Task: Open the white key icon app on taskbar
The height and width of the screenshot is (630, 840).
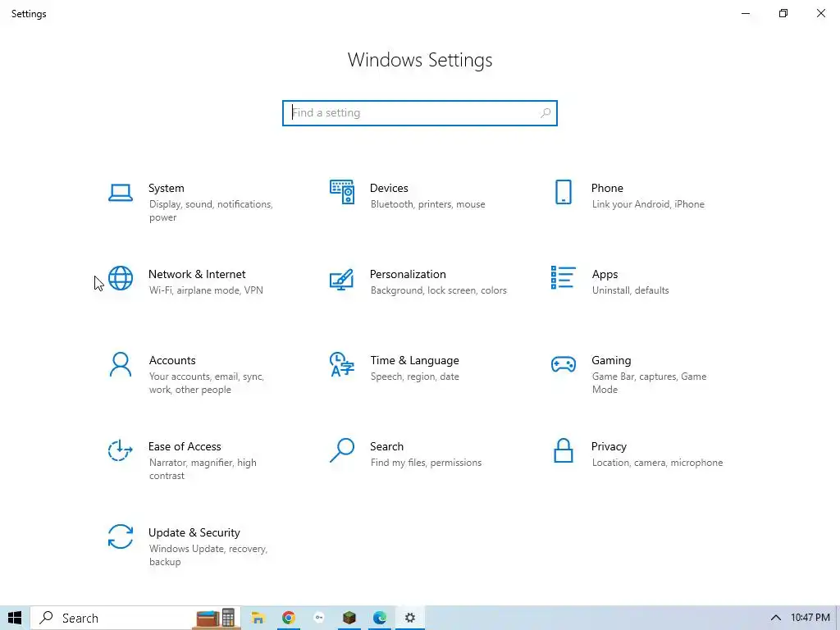Action: (x=319, y=618)
